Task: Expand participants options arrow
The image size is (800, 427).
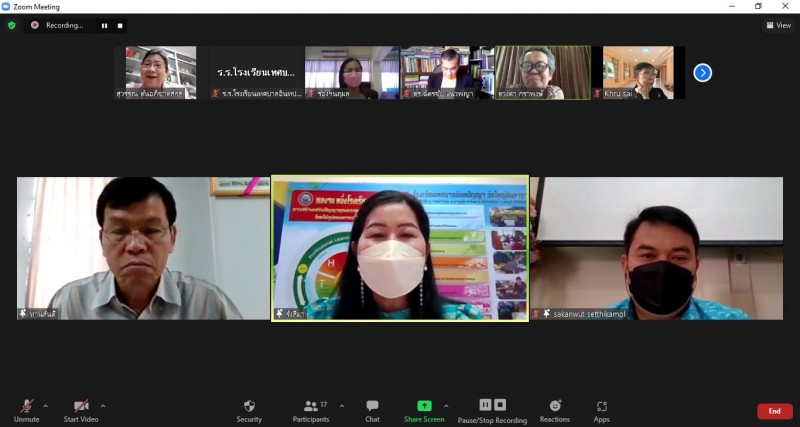Action: click(342, 407)
